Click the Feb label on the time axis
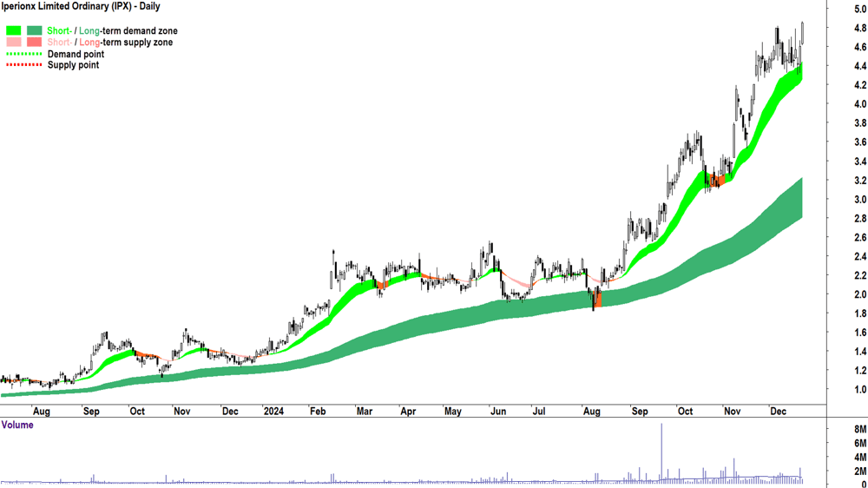 [318, 411]
